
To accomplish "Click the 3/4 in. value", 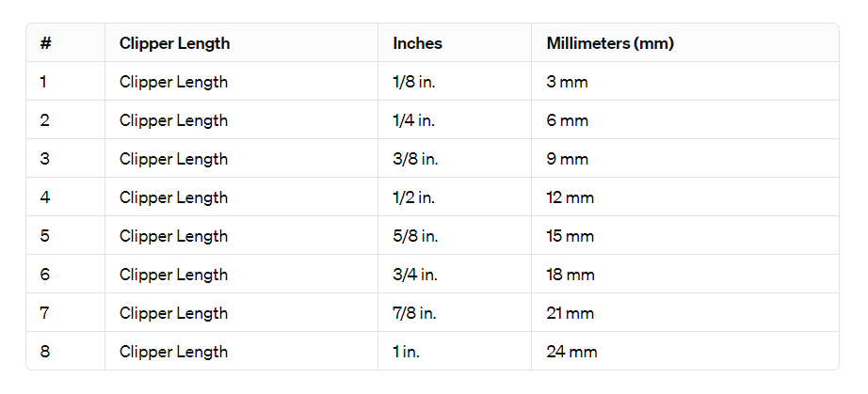I will pyautogui.click(x=415, y=275).
